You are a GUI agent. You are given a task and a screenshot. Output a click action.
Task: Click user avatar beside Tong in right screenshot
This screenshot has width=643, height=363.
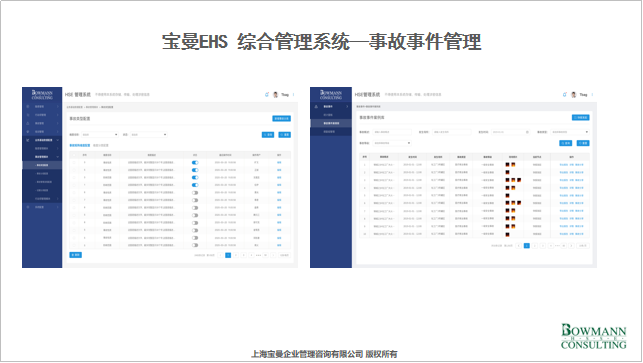click(x=574, y=95)
